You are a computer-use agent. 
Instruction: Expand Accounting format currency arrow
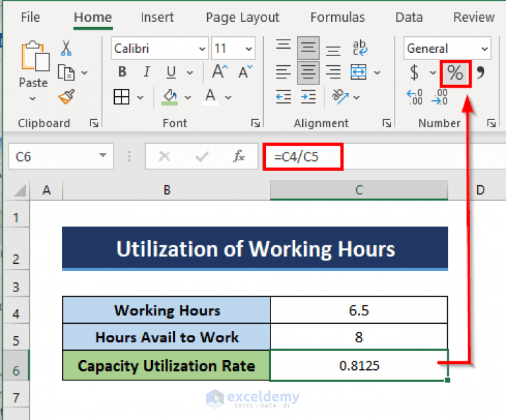tap(433, 73)
